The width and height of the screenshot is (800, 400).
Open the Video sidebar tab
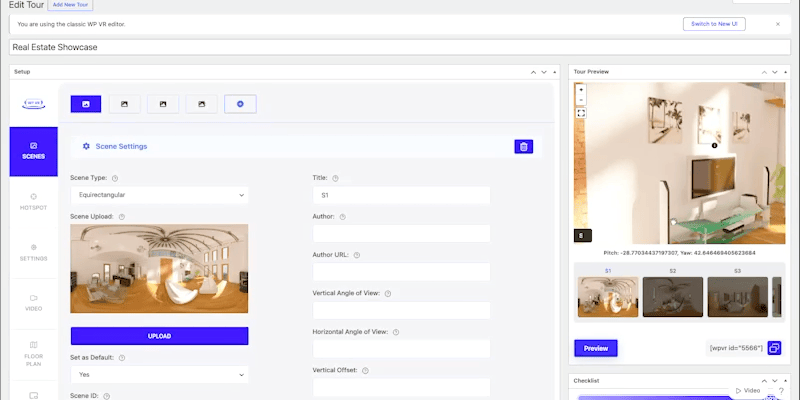click(34, 303)
